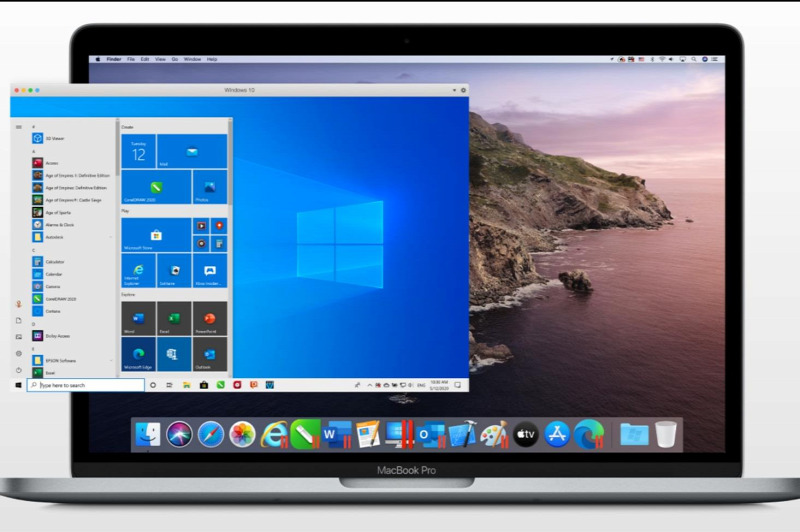
Task: Open the Solitaire tile
Action: tap(174, 270)
